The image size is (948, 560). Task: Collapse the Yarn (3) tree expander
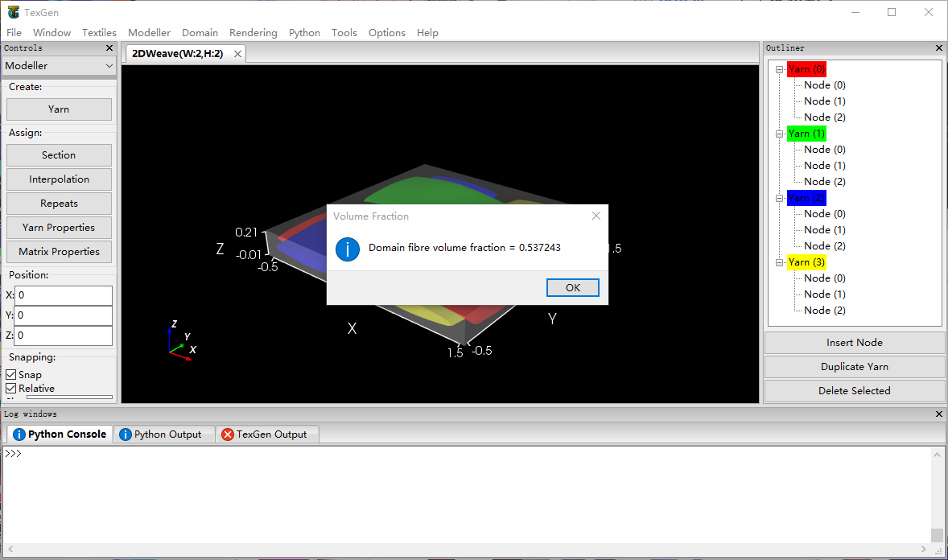click(779, 262)
